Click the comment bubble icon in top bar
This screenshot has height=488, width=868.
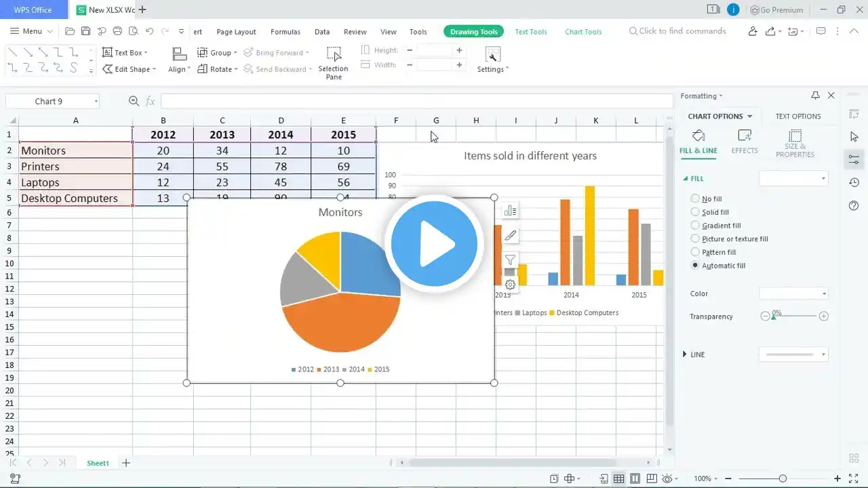tap(821, 31)
